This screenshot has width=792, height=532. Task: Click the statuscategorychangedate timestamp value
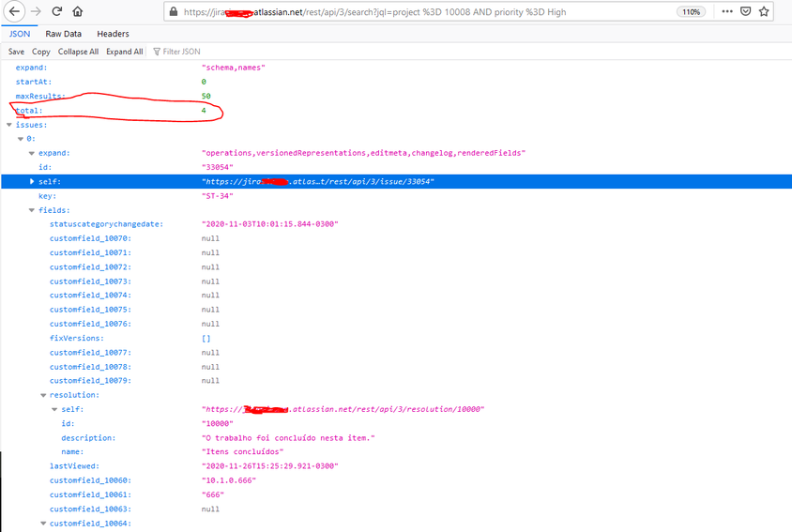pos(269,224)
